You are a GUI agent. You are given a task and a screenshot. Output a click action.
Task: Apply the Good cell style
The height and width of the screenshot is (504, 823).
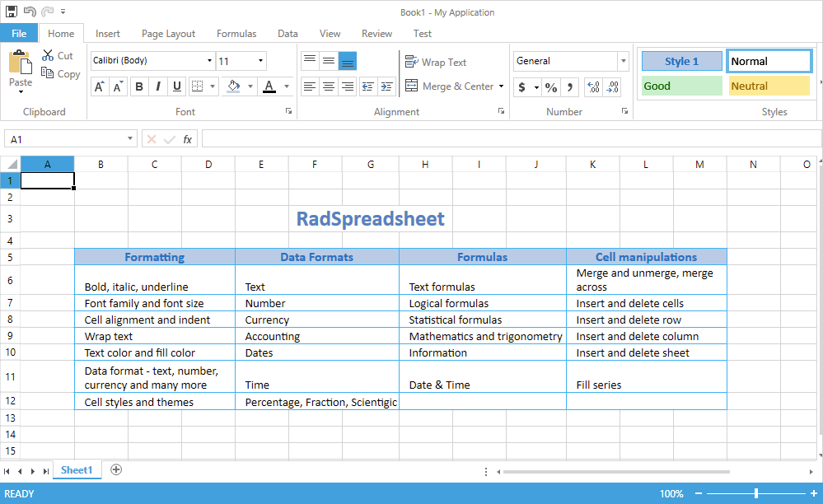click(680, 85)
